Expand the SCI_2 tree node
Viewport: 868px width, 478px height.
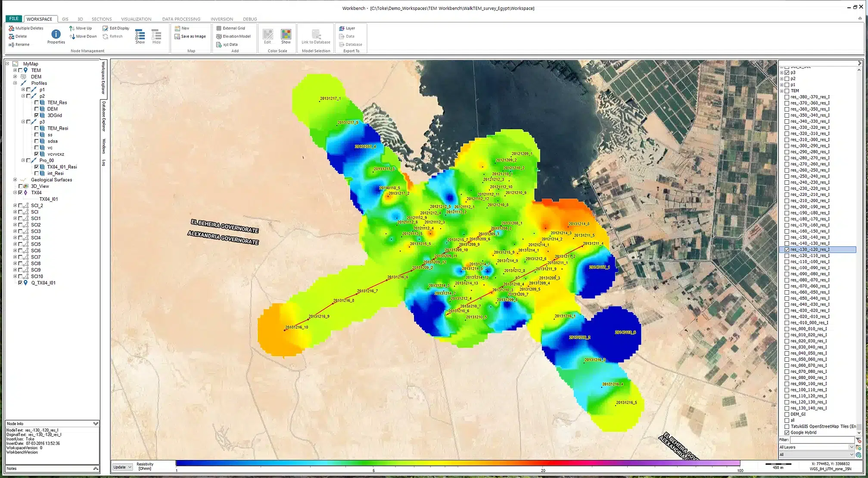coord(15,205)
